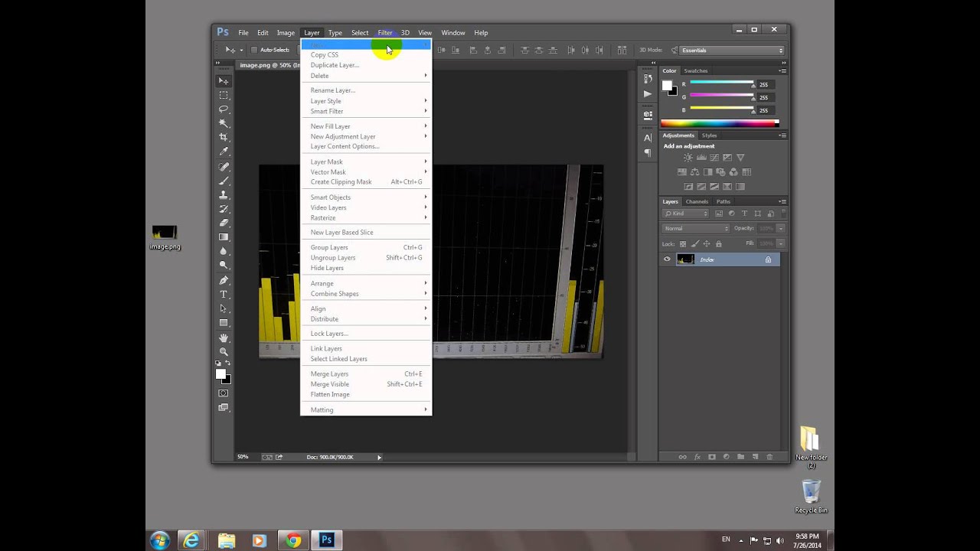Expand the Arrange submenu
The image size is (980, 551).
[x=367, y=283]
